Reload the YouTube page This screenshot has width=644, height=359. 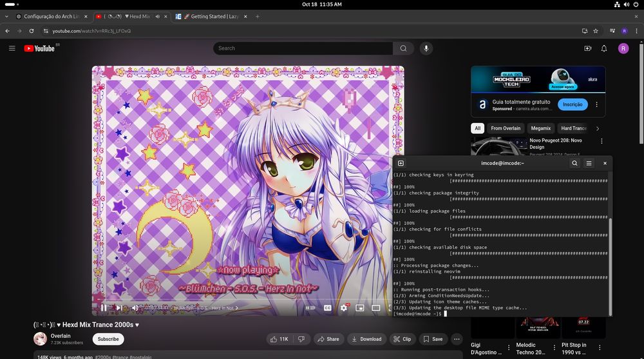pos(32,31)
